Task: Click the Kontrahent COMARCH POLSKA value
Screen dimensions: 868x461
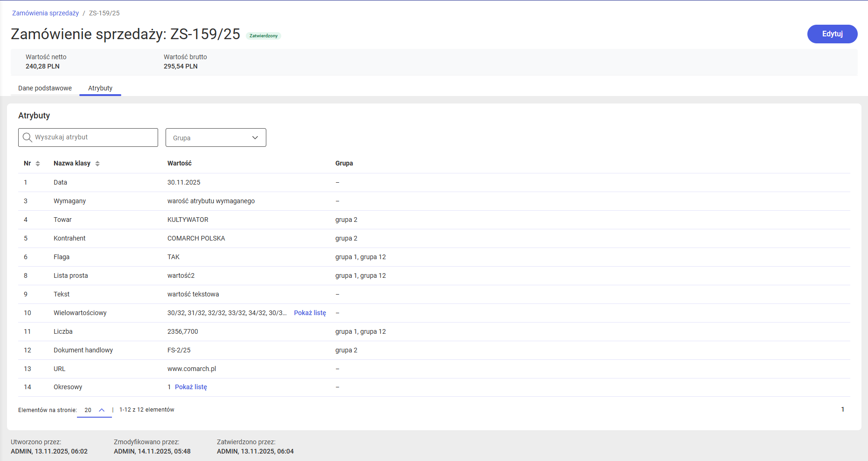Action: tap(196, 238)
